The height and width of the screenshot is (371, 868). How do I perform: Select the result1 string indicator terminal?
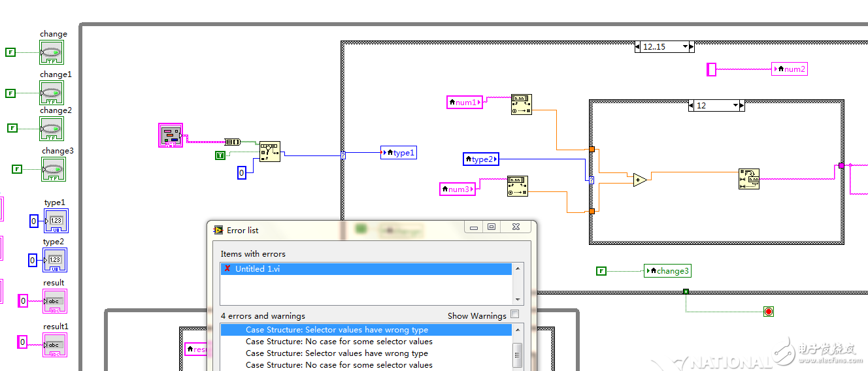[x=55, y=345]
